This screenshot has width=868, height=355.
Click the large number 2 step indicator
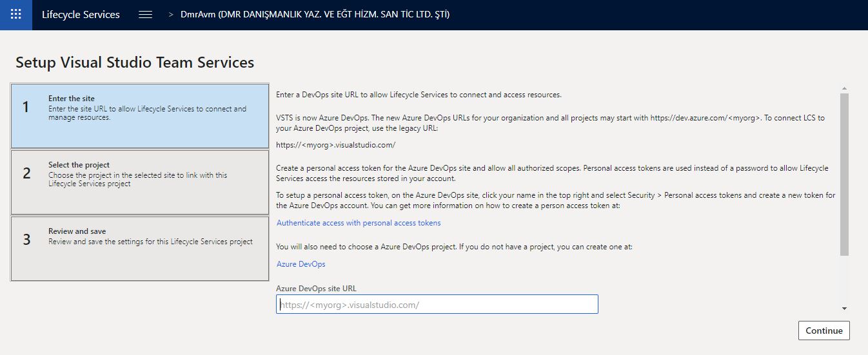pyautogui.click(x=26, y=173)
